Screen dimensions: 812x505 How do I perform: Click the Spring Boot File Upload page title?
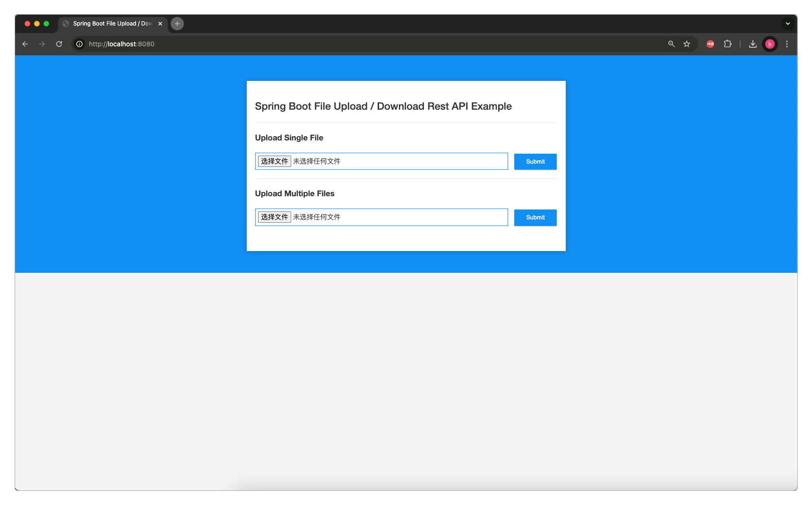(383, 106)
